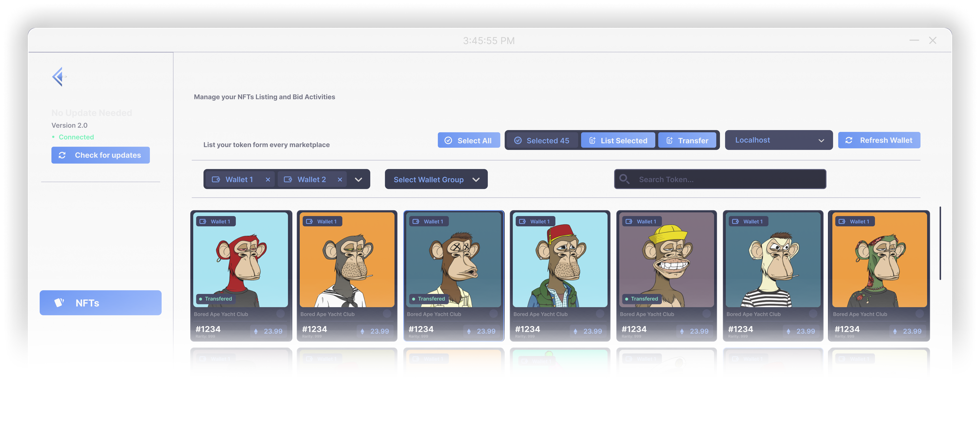Toggle the selection circle on the sailor ape card
This screenshot has height=440, width=980.
point(387,314)
